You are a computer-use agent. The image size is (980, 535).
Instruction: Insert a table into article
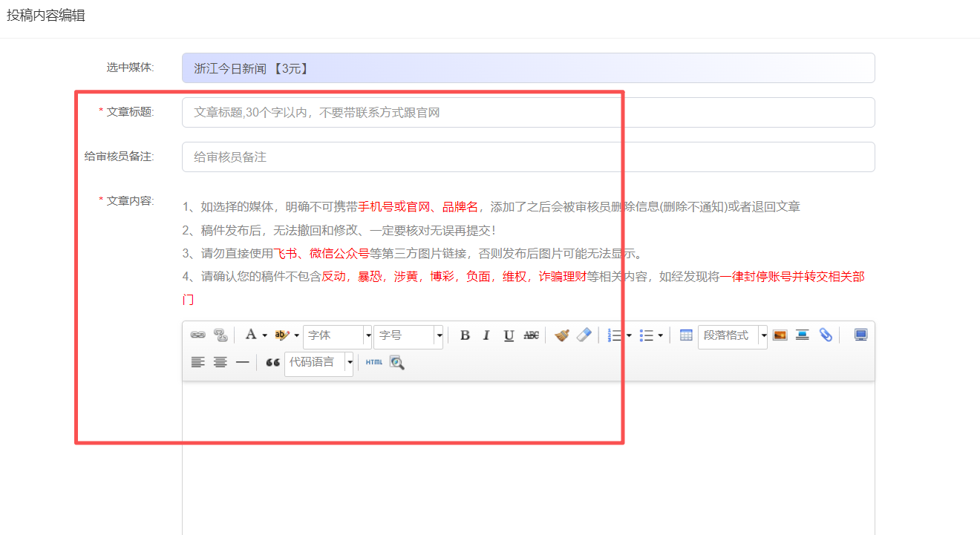pos(686,335)
